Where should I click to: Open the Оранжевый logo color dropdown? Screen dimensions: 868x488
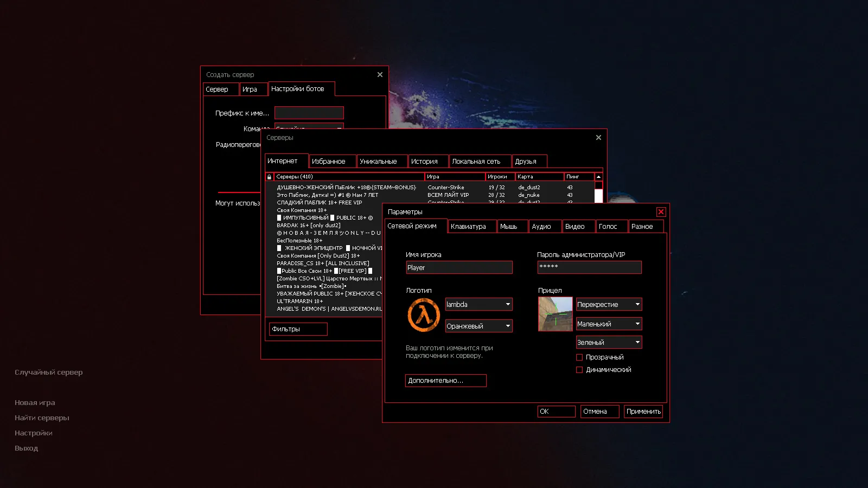[478, 326]
